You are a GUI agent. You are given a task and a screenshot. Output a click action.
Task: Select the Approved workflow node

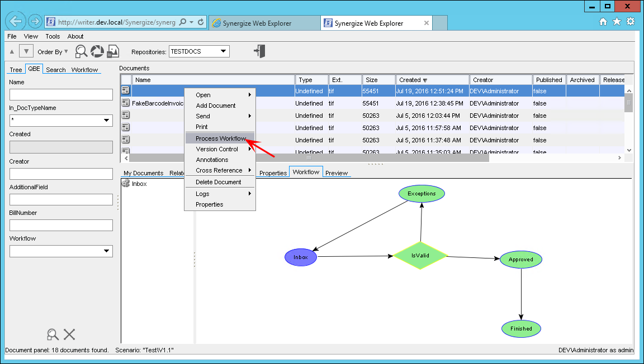(x=521, y=260)
